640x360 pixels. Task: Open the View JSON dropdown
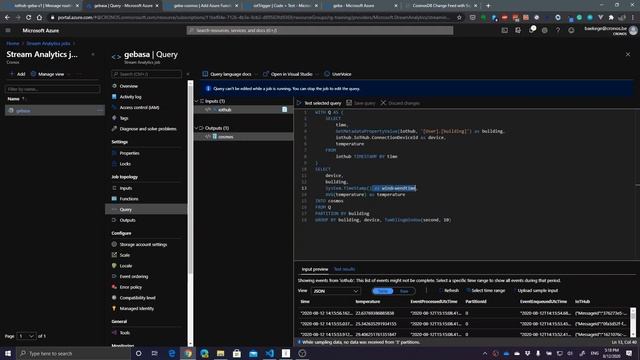coord(336,291)
